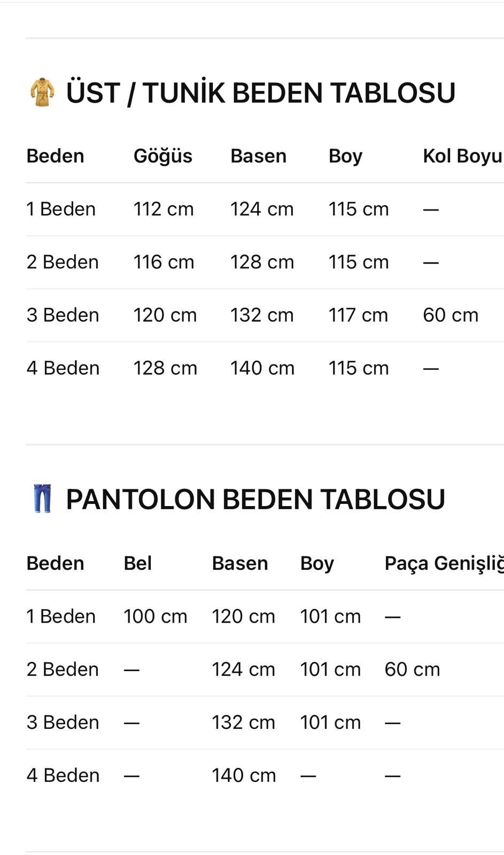This screenshot has height=855, width=504.
Task: Select the 124 cm Basen cell in tunic table
Action: tap(262, 209)
